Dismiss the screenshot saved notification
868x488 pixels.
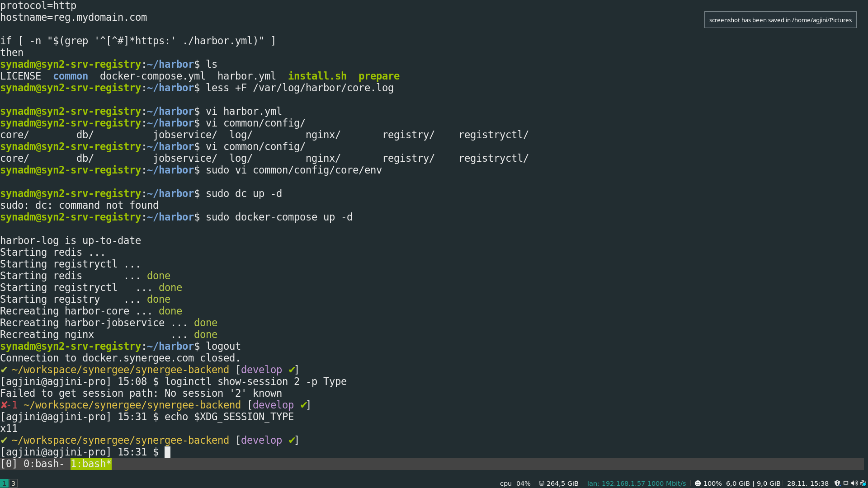[x=780, y=19]
